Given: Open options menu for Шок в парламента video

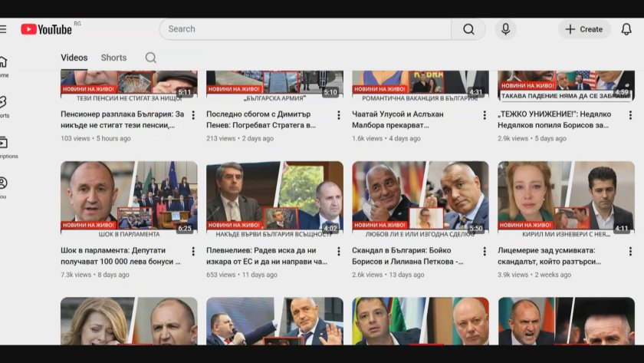Looking at the screenshot, I should (193, 252).
